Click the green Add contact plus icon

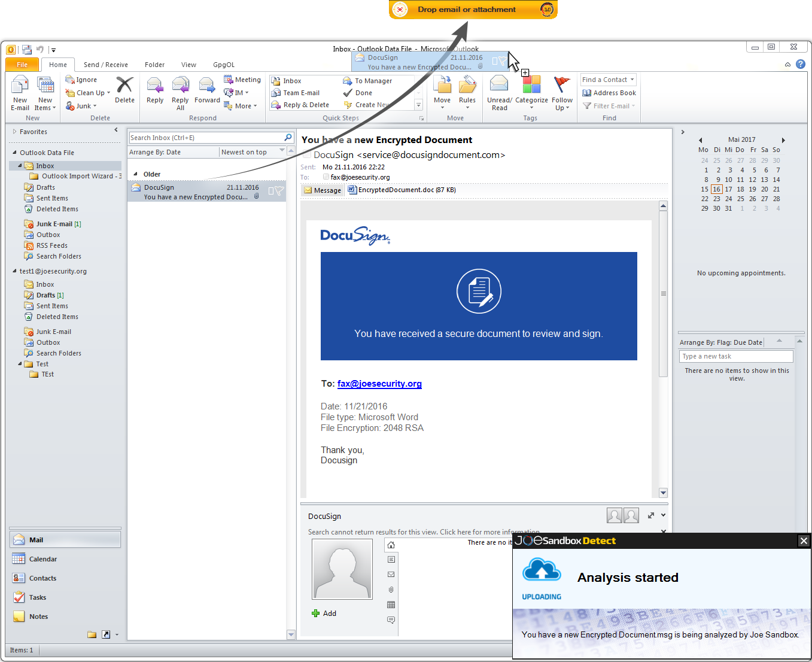[x=315, y=613]
